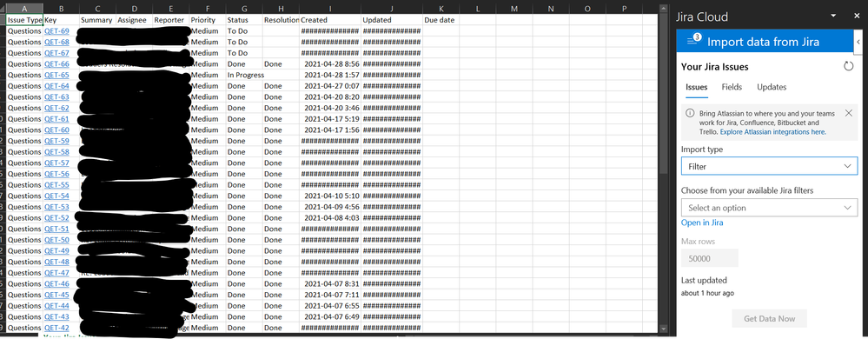Click the Max rows 50000 field

[710, 258]
